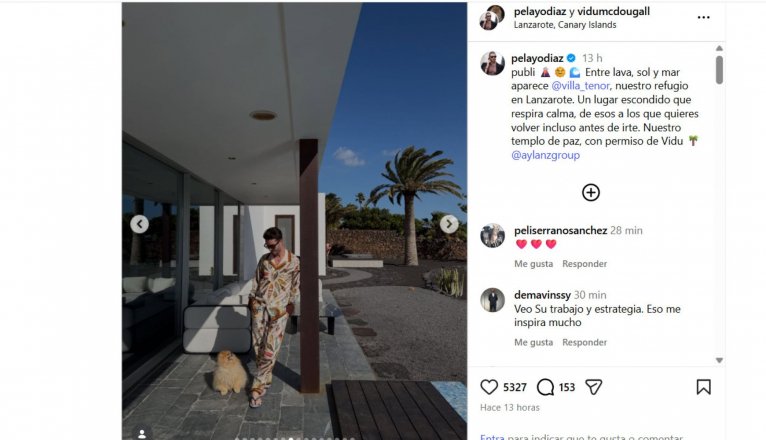Open the @aylanzgroup mention link
Screen dimensions: 766x440
545,155
